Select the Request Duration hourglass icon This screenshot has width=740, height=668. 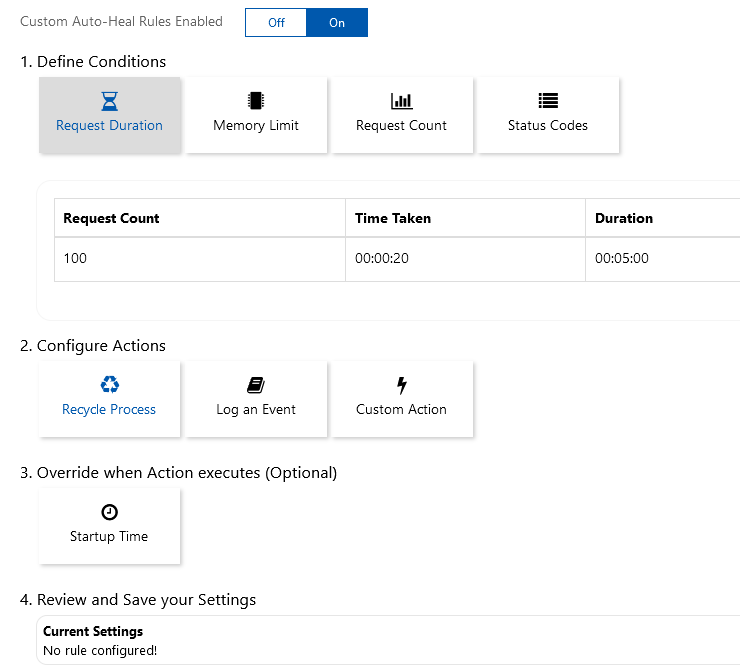coord(110,101)
